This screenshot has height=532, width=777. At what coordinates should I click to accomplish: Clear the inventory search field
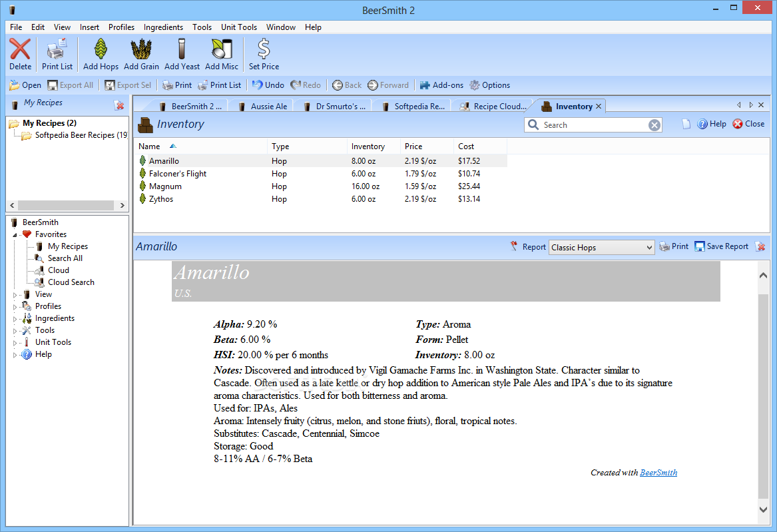[x=654, y=125]
